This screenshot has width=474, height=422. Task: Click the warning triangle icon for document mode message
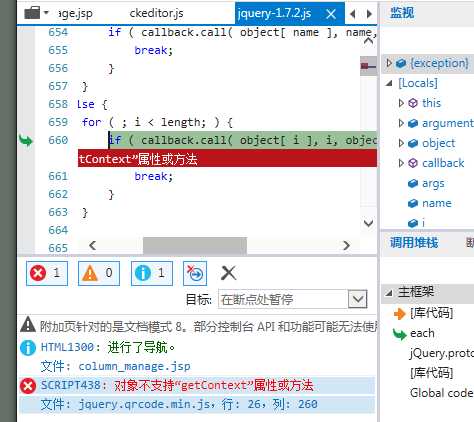(x=28, y=325)
